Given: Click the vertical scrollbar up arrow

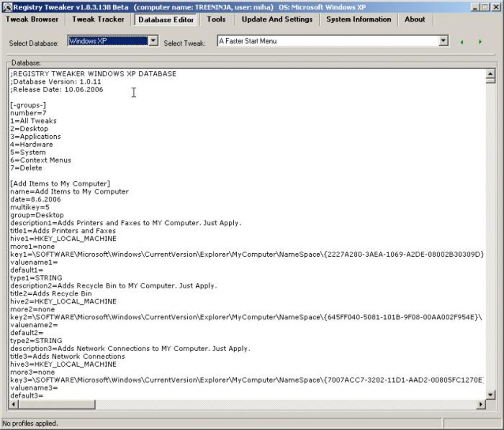Looking at the screenshot, I should tap(490, 74).
